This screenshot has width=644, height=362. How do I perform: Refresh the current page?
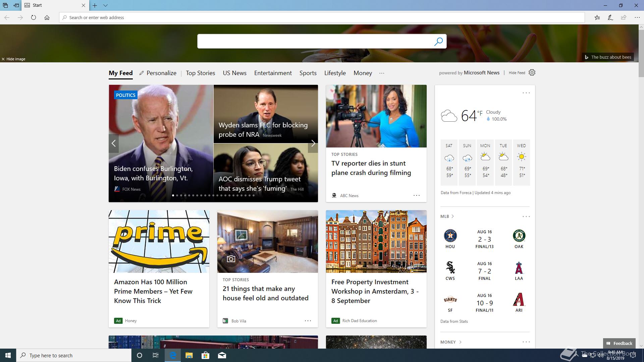(34, 17)
